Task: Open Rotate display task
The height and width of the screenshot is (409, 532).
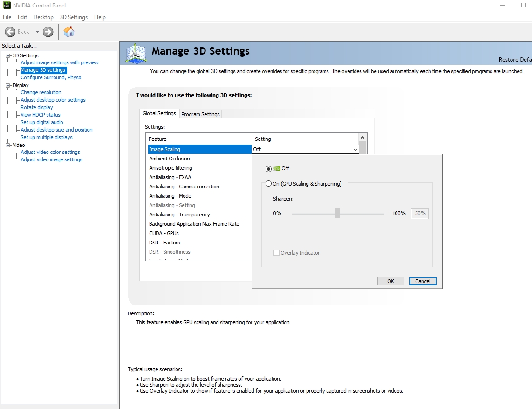Action: point(37,107)
